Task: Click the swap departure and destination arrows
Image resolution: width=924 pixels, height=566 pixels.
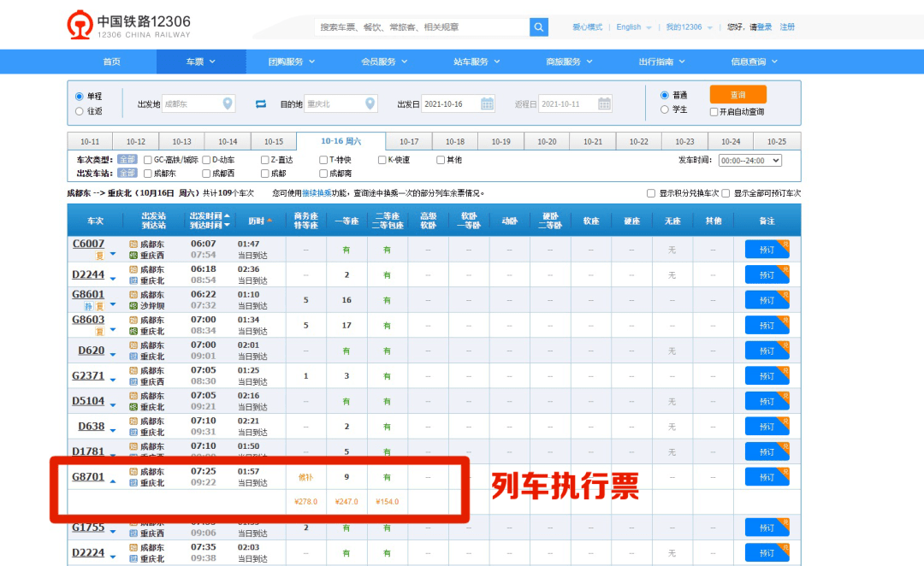Action: pos(263,103)
